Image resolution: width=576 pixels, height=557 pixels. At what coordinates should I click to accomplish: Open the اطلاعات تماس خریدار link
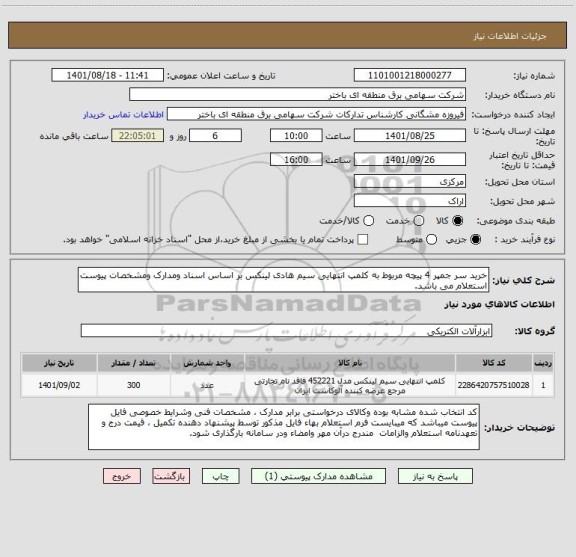123,115
